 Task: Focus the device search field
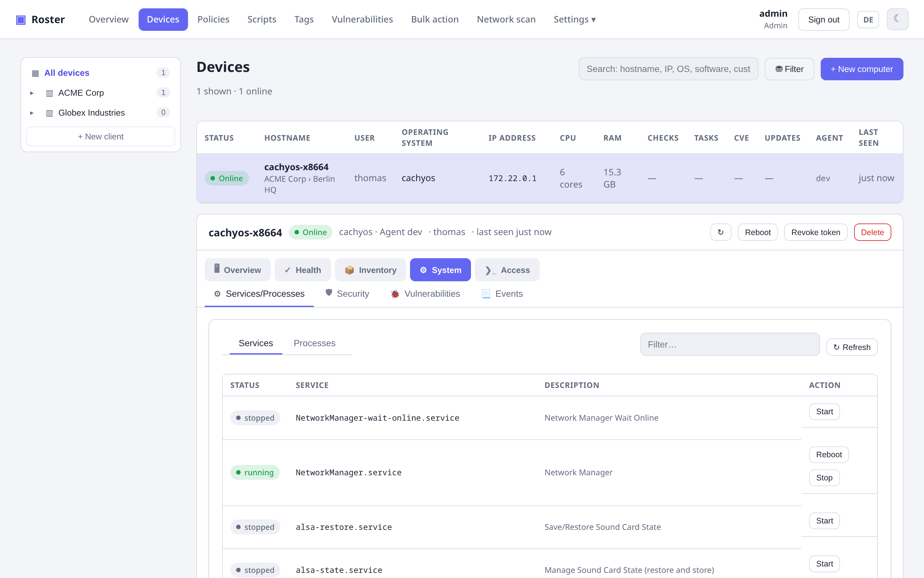(x=668, y=69)
